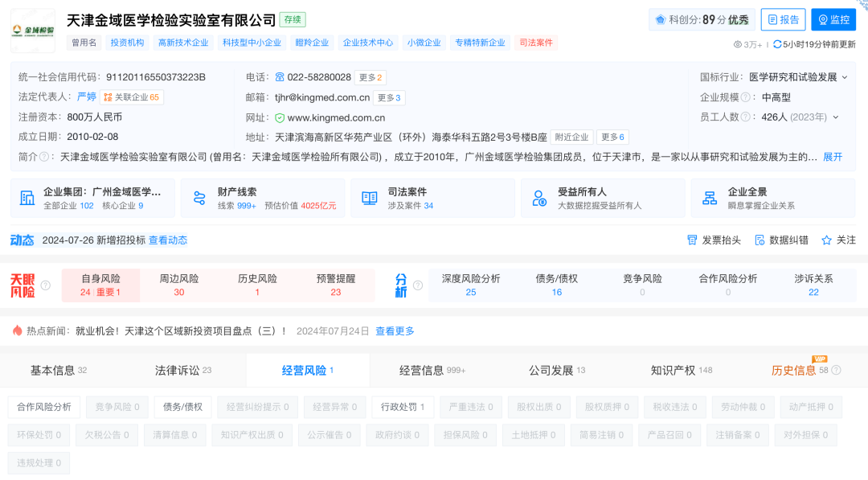Expand company 简介 with 展开
This screenshot has width=868, height=480.
pyautogui.click(x=833, y=157)
